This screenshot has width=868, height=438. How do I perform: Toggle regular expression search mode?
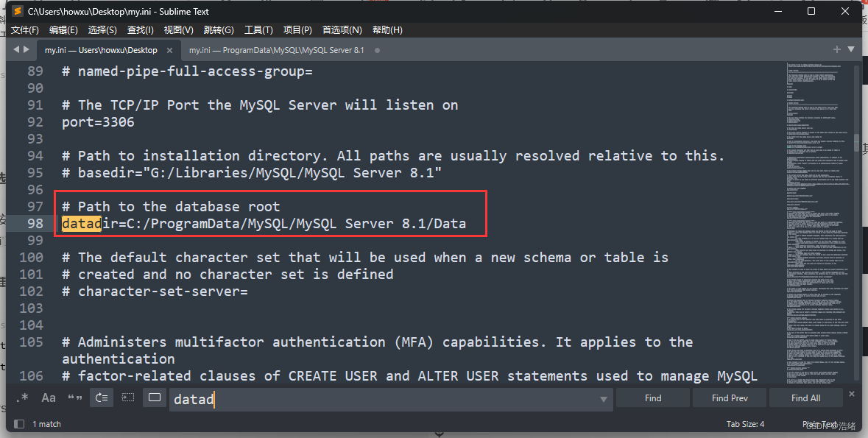22,398
